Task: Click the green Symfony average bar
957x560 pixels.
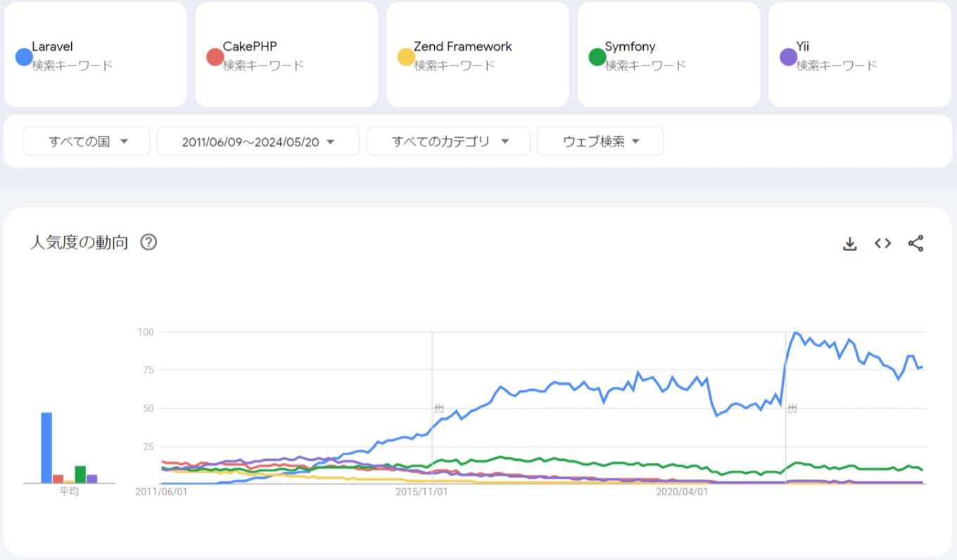Action: coord(80,474)
